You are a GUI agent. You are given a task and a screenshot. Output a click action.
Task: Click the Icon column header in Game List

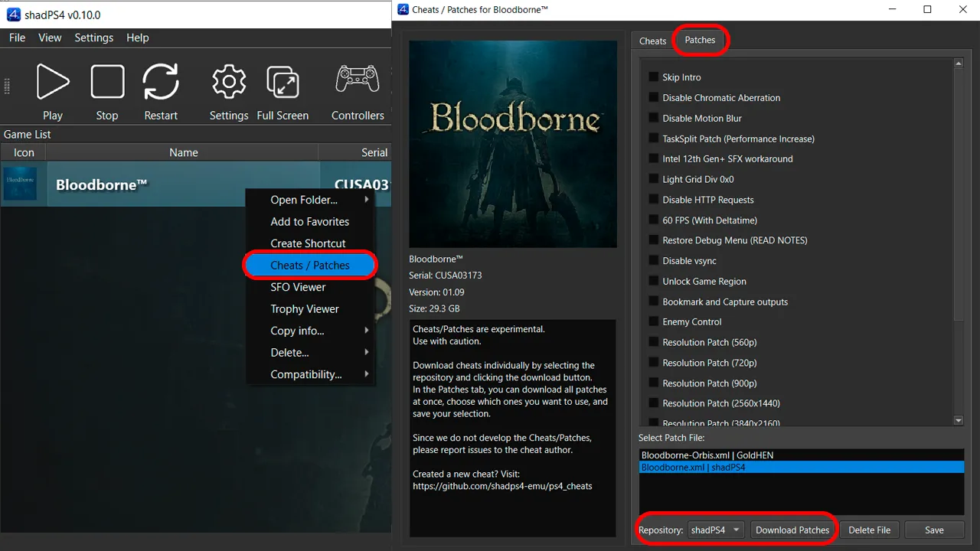tap(24, 152)
